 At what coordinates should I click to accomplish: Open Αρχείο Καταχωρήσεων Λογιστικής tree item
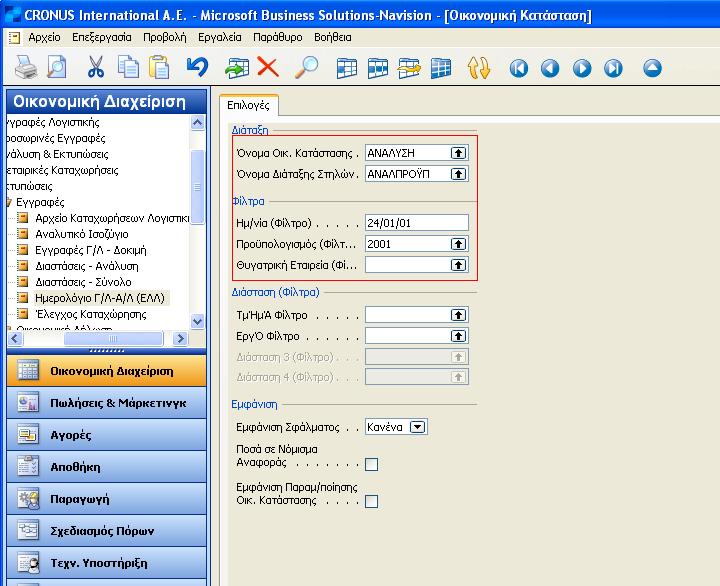click(x=112, y=218)
